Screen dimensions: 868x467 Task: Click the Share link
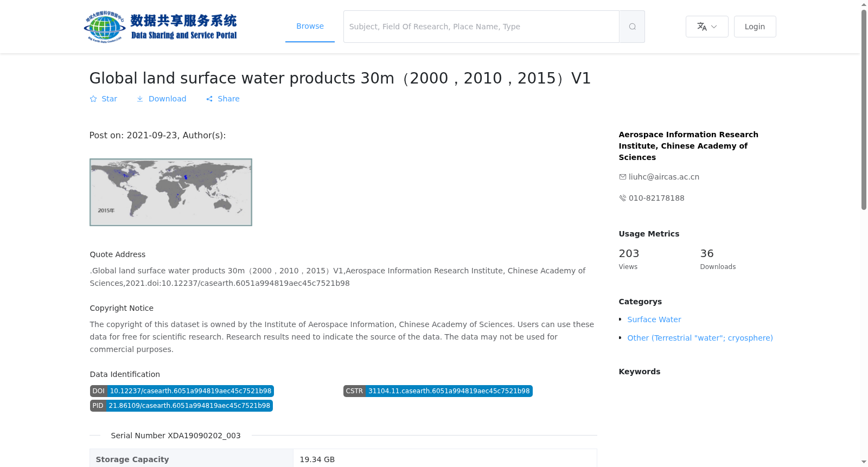click(222, 99)
